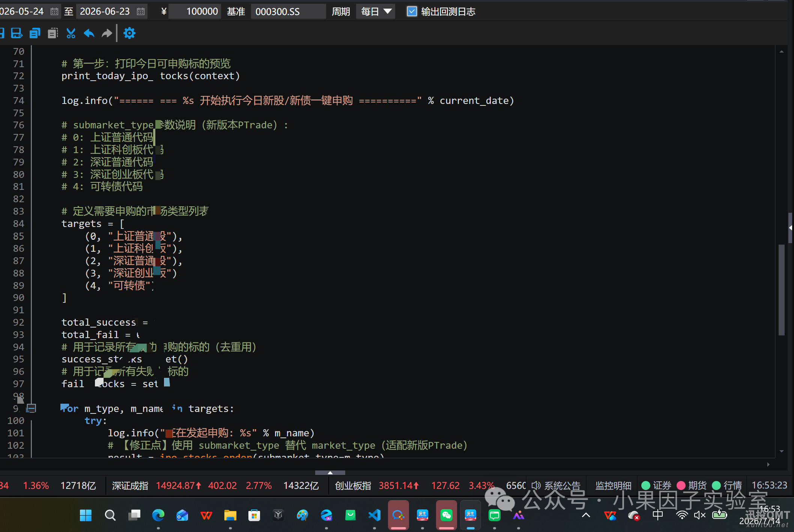This screenshot has width=794, height=532.
Task: Collapse the for-loop code fold at line 99
Action: tap(32, 408)
